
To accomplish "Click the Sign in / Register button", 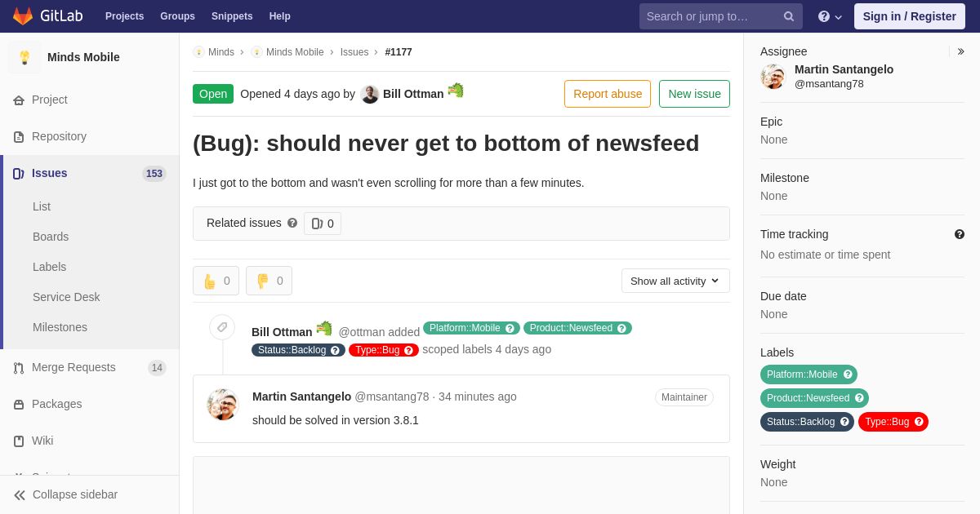I will click(x=910, y=16).
